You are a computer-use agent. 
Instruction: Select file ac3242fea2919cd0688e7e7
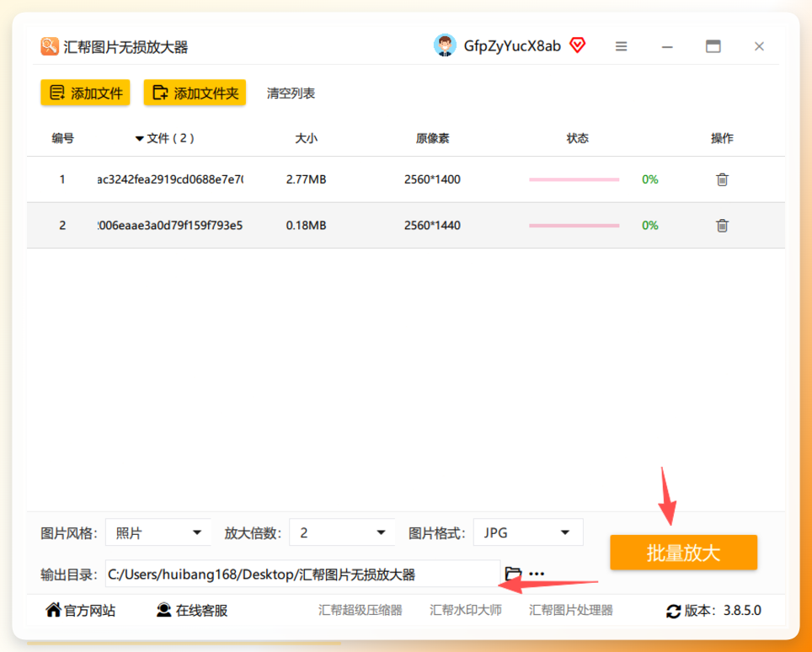[170, 179]
